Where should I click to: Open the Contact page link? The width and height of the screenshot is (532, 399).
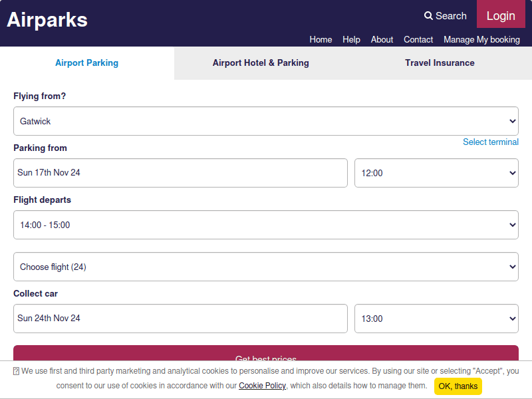pos(418,39)
